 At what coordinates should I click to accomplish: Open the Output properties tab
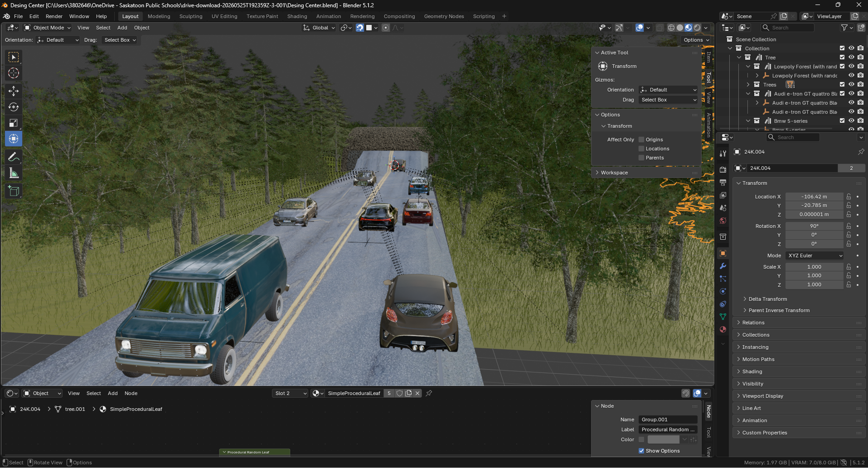pyautogui.click(x=723, y=182)
